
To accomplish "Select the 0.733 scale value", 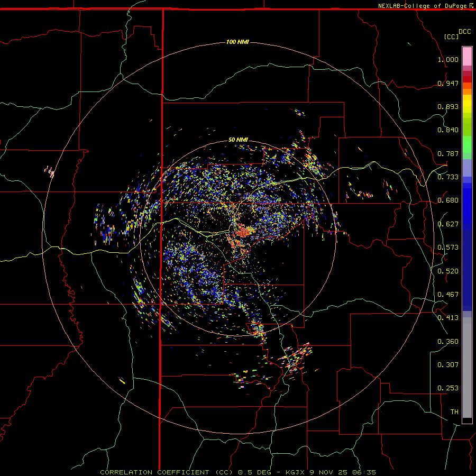I will click(x=448, y=177).
